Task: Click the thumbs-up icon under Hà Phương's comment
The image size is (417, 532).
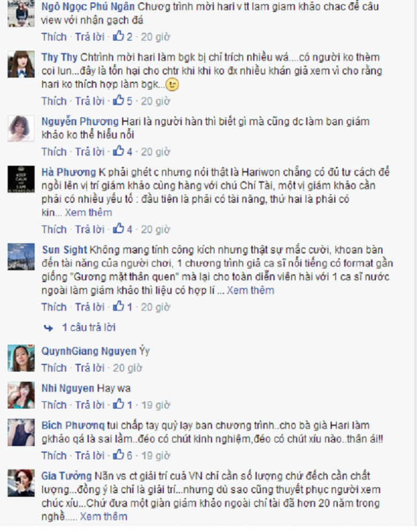Action: click(118, 229)
